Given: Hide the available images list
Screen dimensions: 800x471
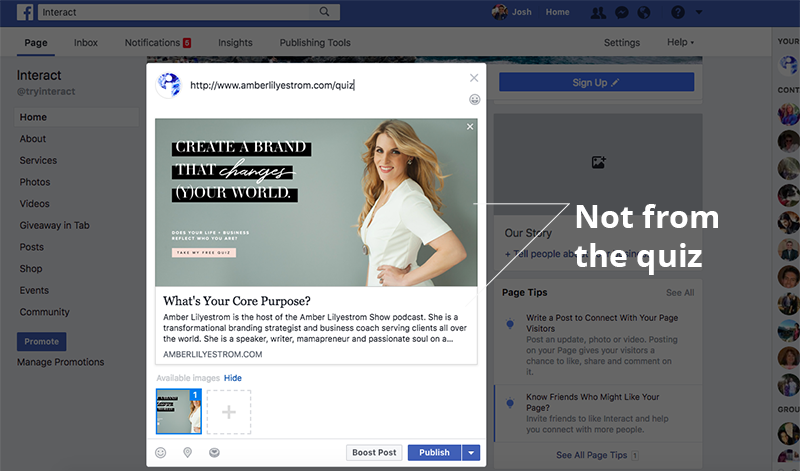Looking at the screenshot, I should point(233,378).
